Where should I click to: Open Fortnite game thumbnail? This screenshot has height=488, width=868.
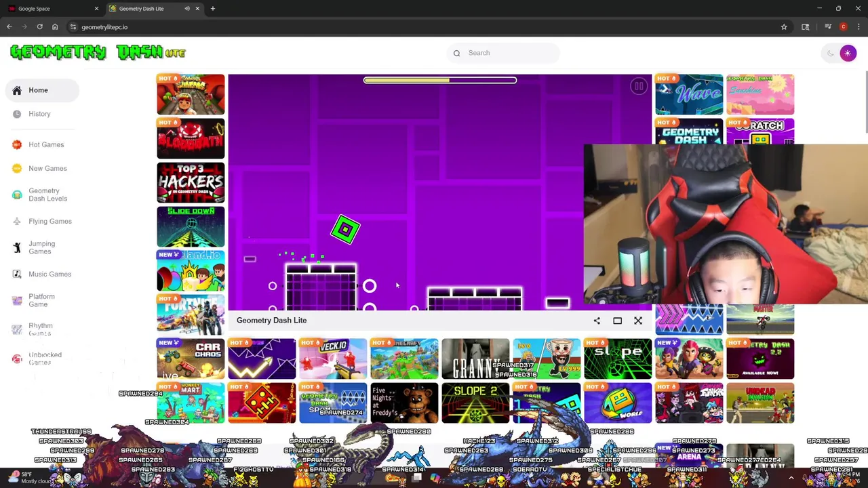pyautogui.click(x=191, y=314)
